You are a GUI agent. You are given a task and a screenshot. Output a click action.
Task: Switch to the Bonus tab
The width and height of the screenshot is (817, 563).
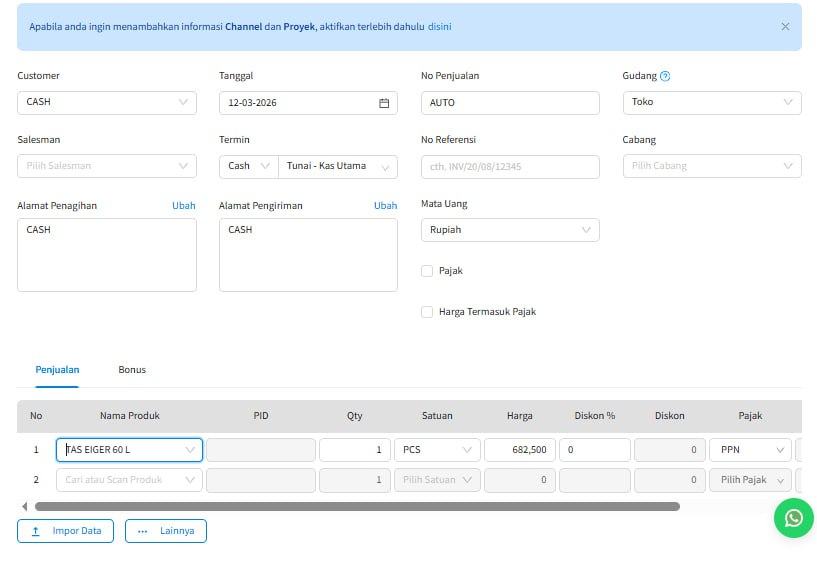132,370
